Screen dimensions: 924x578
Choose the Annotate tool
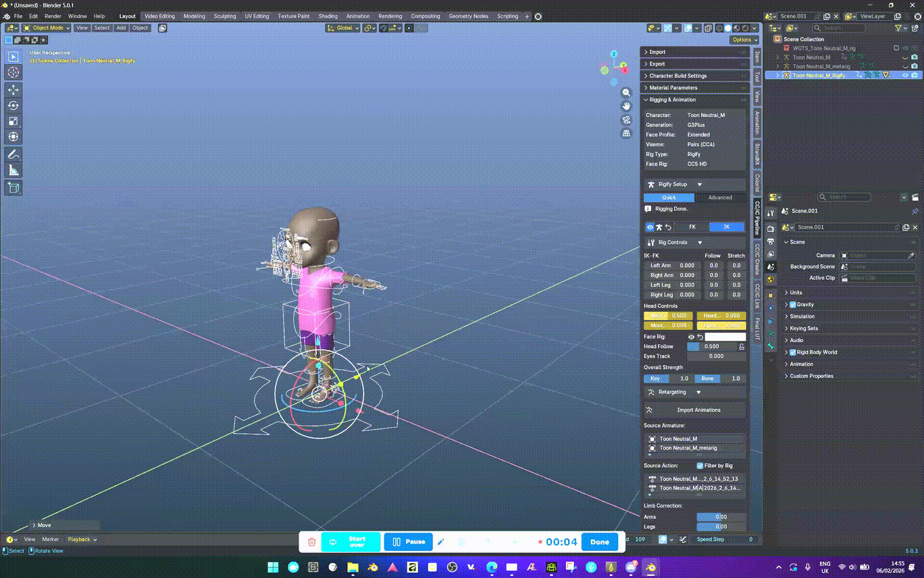14,155
